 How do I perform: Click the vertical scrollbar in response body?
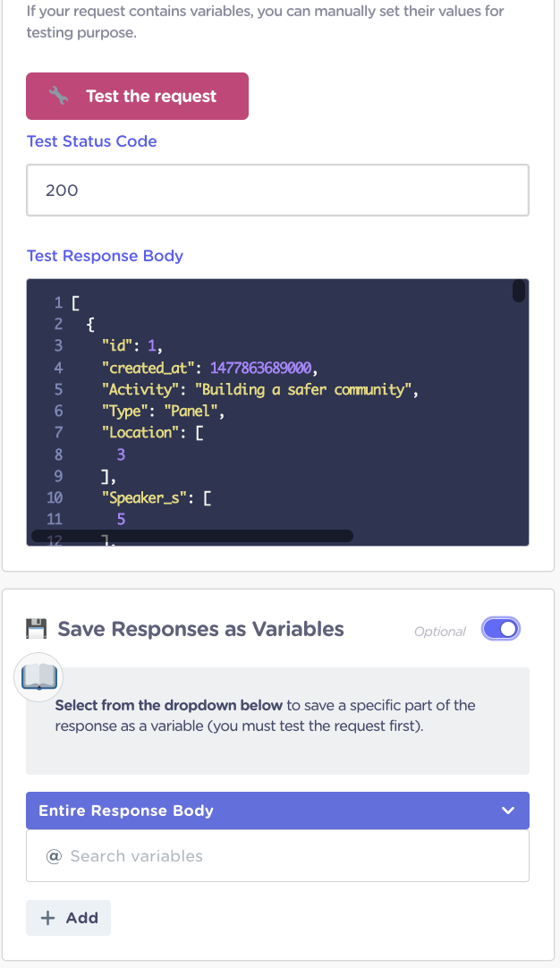519,291
